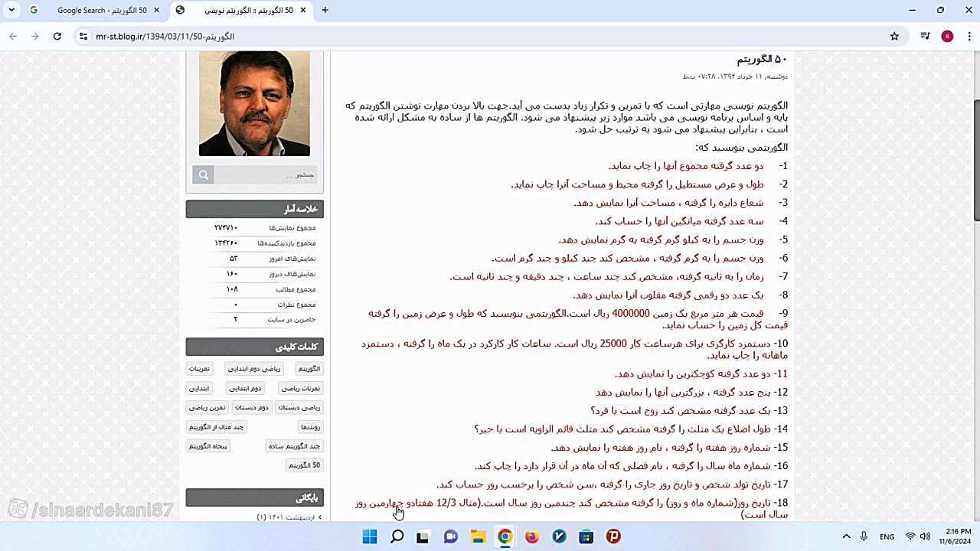This screenshot has width=980, height=551.
Task: Open the Chrome three-dot menu
Action: [x=969, y=36]
